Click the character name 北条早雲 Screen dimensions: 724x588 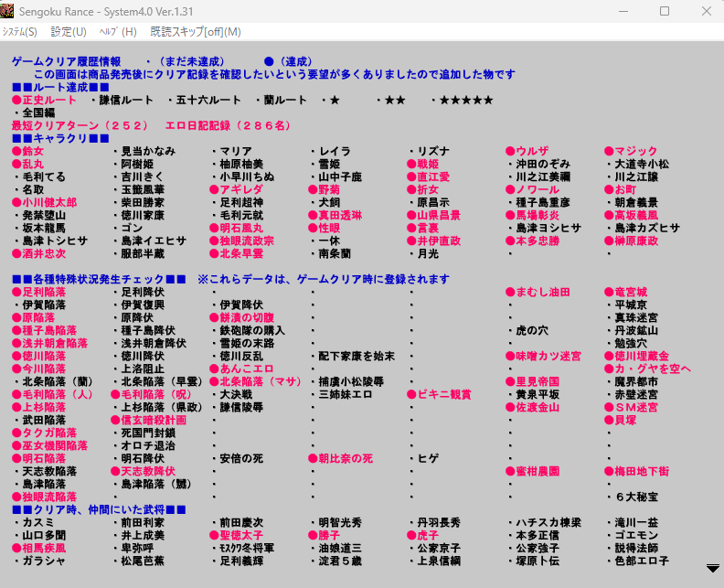tap(237, 253)
